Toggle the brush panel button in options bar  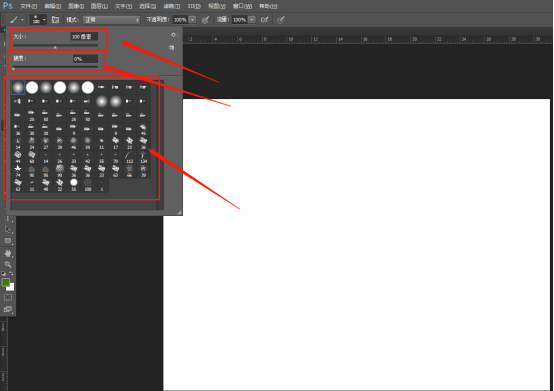[55, 20]
